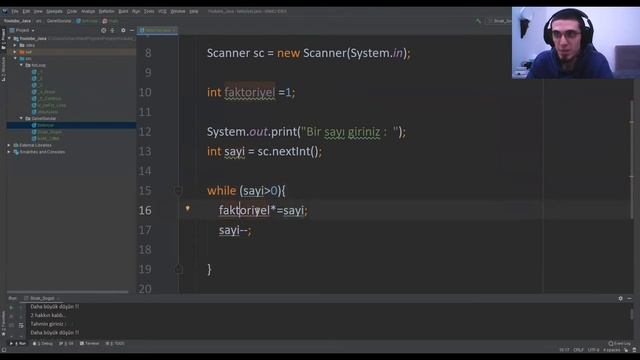
Task: Toggle the Project side tool window tab
Action: click(x=3, y=39)
